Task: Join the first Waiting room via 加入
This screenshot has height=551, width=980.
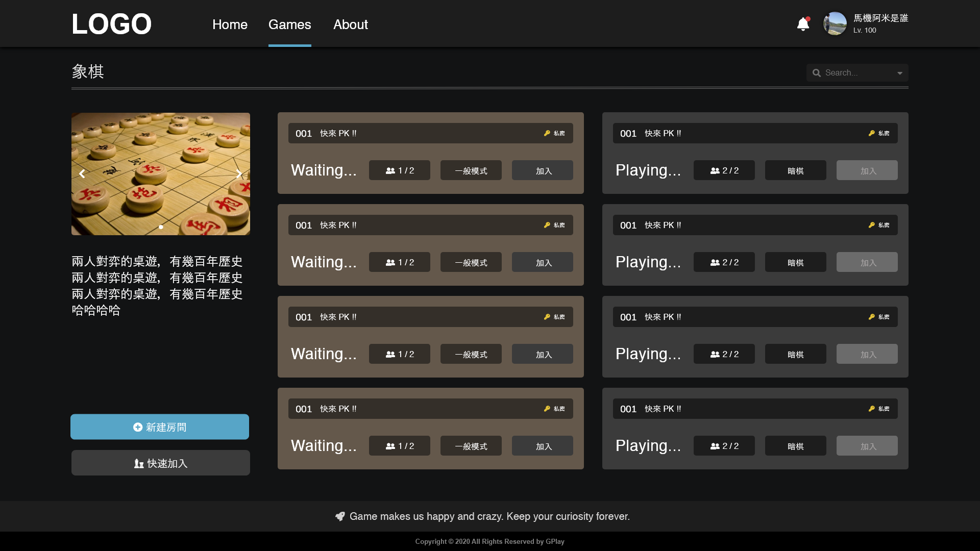Action: click(543, 170)
